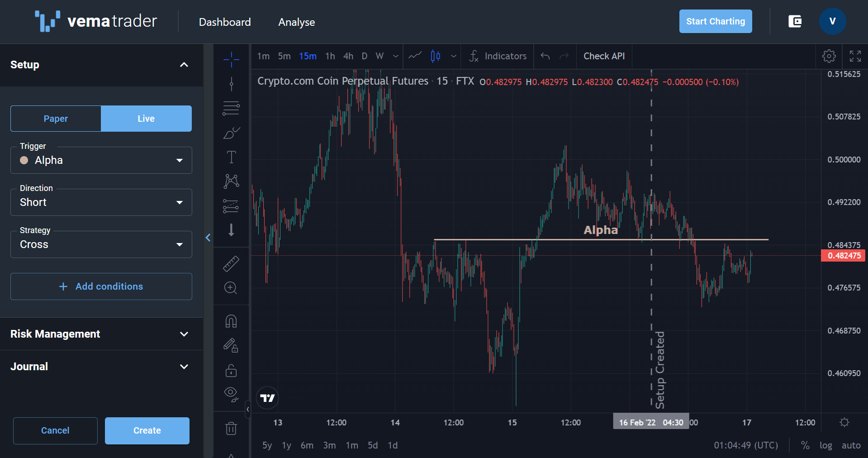Hide all drawings with eye icon
The width and height of the screenshot is (868, 458).
[x=231, y=394]
